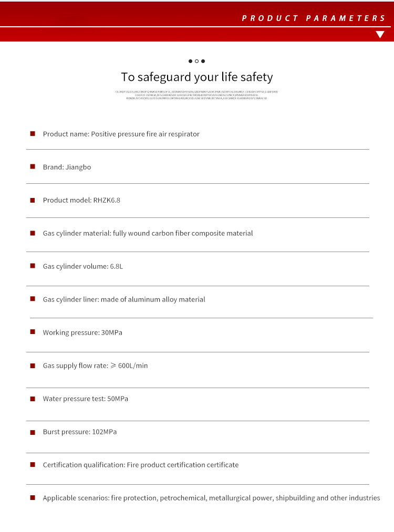This screenshot has height=532, width=394.
Task: Select the first filled carousel dot
Action: click(x=190, y=61)
